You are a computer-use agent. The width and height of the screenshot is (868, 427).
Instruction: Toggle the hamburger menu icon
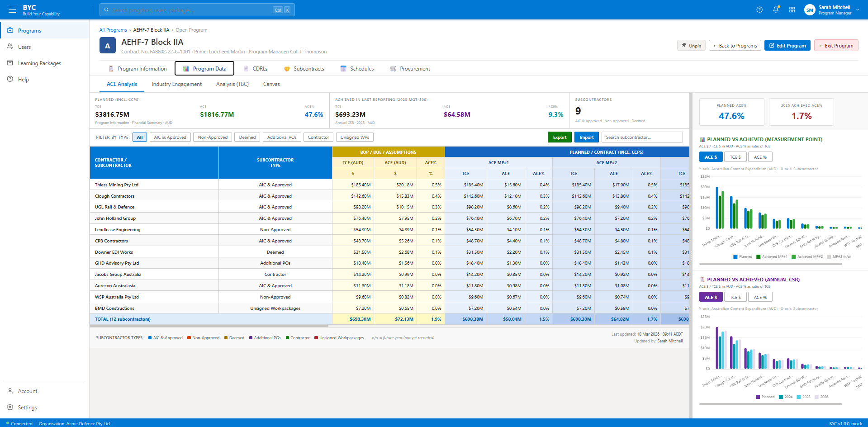pos(12,9)
